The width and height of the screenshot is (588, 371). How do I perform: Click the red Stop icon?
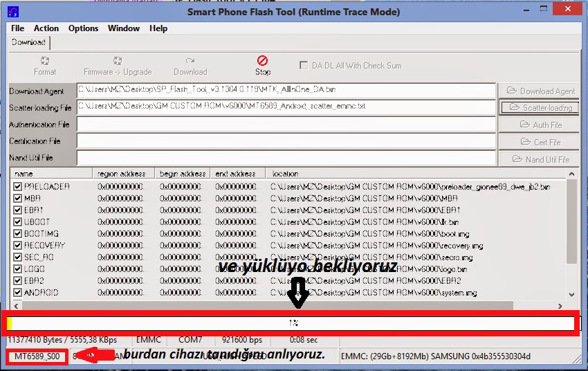click(x=262, y=62)
